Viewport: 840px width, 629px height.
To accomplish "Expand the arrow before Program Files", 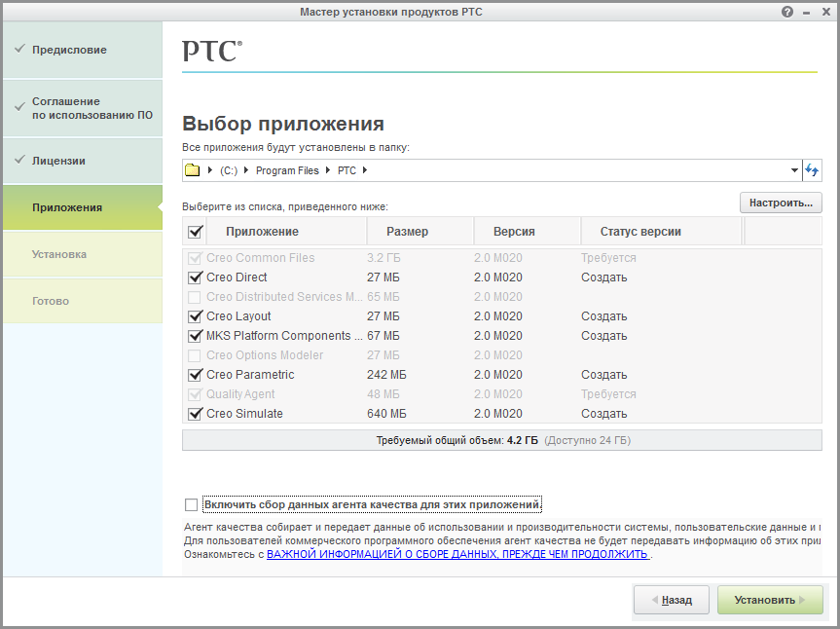I will click(246, 169).
